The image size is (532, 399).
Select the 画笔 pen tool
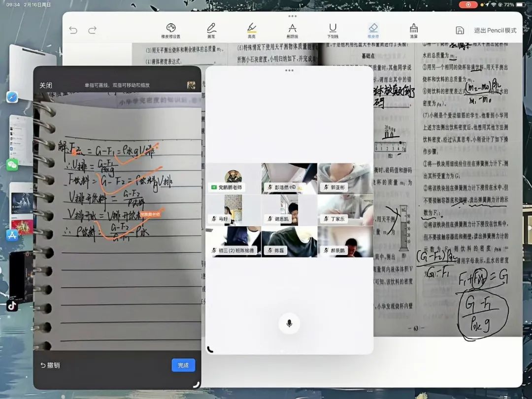pos(211,31)
